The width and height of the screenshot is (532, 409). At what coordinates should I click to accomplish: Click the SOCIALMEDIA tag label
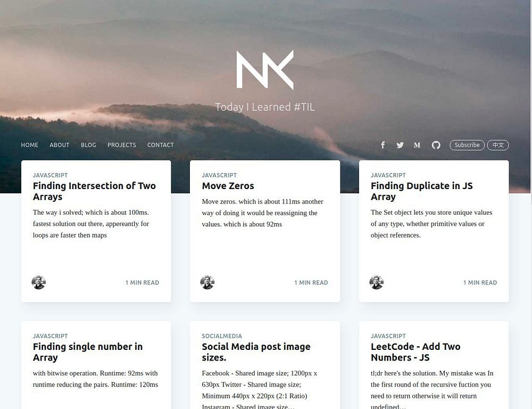222,336
